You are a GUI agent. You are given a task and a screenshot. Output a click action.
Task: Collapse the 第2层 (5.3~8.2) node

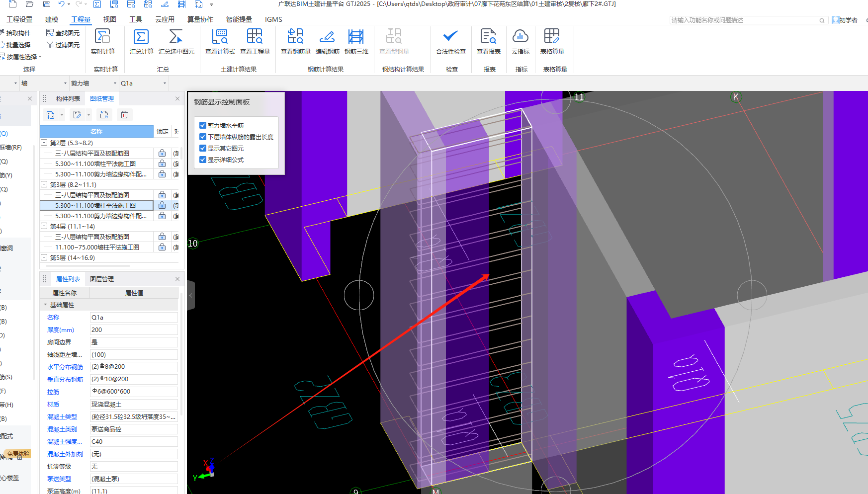[x=44, y=143]
